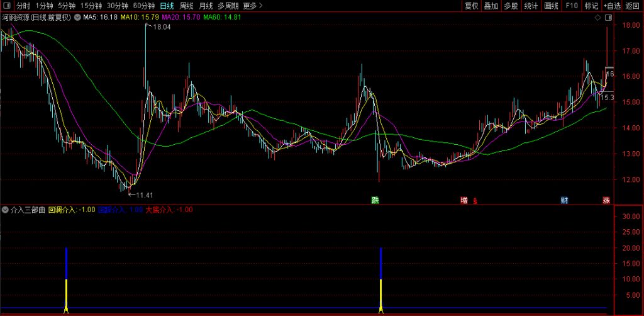Viewport: 644px width, 316px height.
Task: Switch to the 分时 intraday tab
Action: (23, 6)
